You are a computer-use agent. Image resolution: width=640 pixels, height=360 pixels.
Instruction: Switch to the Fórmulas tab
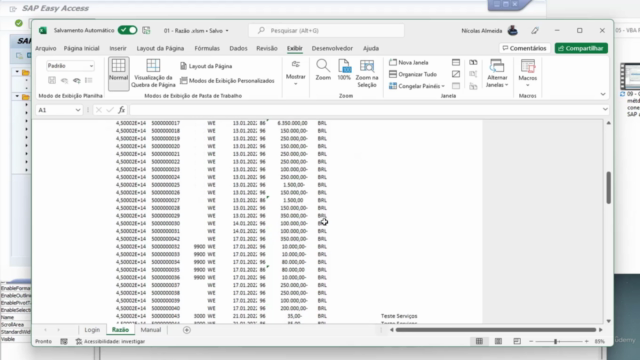(x=207, y=48)
